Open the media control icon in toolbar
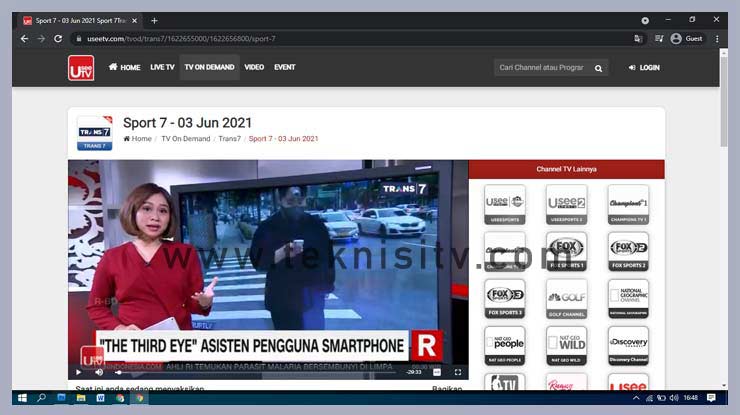This screenshot has width=740, height=415. (x=659, y=39)
